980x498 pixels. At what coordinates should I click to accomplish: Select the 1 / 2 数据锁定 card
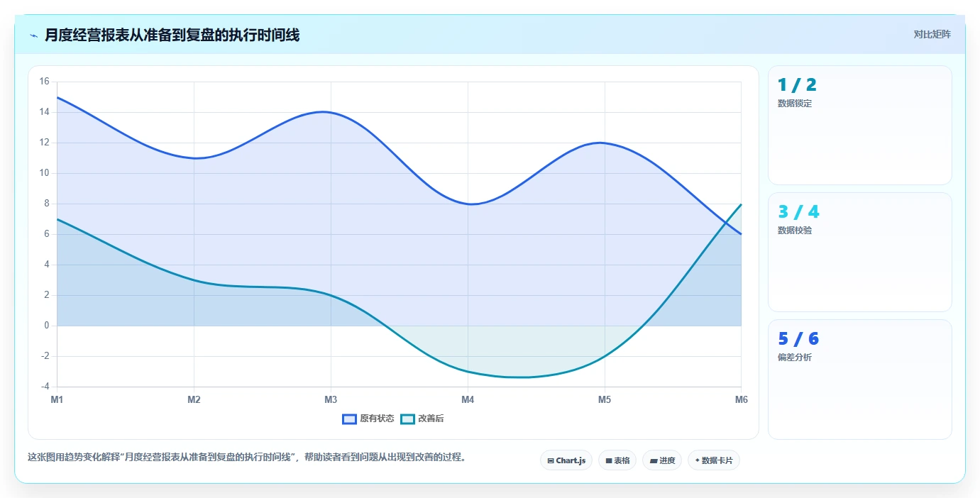(860, 126)
